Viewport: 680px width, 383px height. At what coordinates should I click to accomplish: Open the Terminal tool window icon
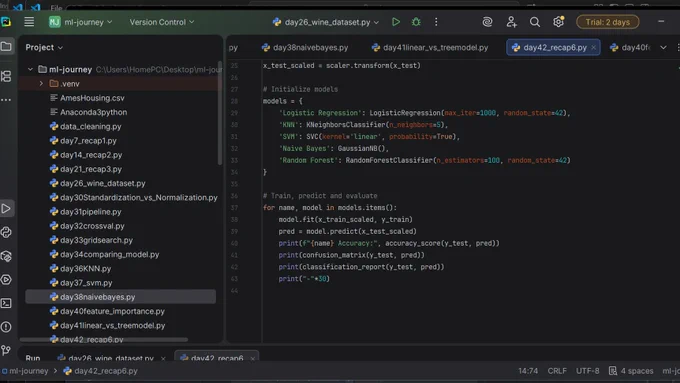6,303
